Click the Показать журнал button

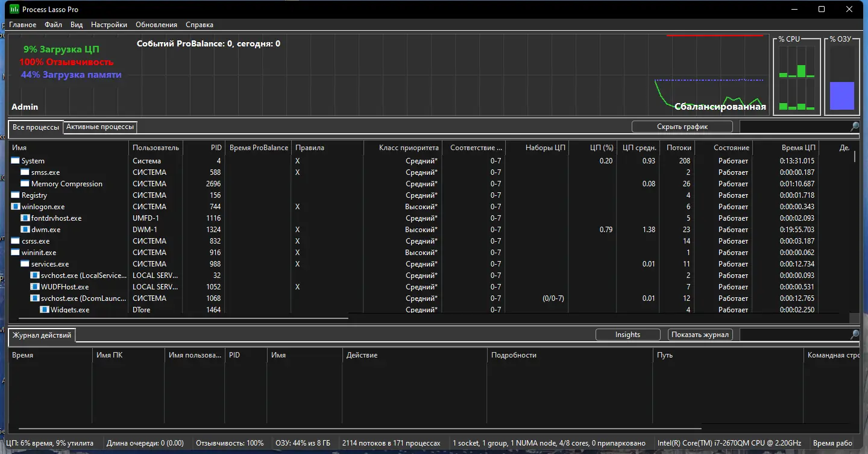coord(700,335)
